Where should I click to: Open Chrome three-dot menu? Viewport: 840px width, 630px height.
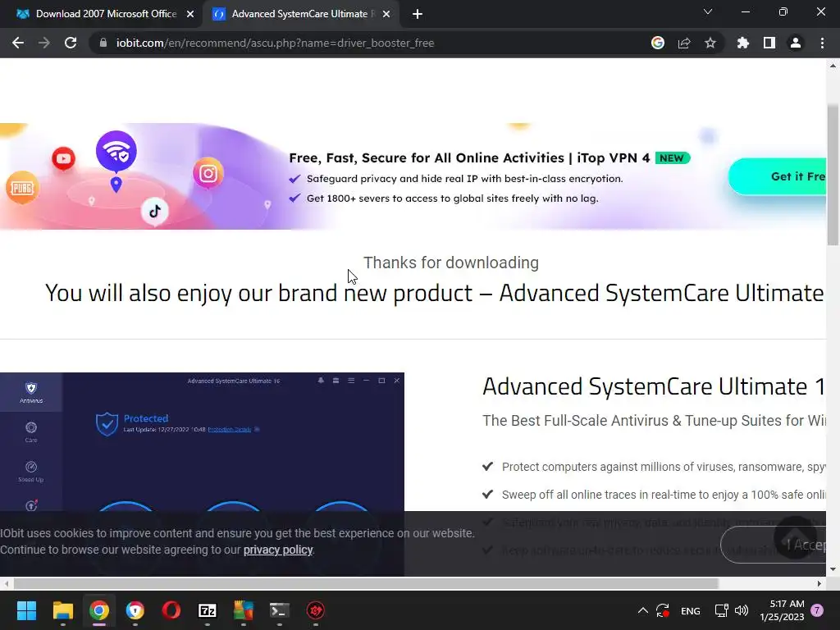coord(822,43)
